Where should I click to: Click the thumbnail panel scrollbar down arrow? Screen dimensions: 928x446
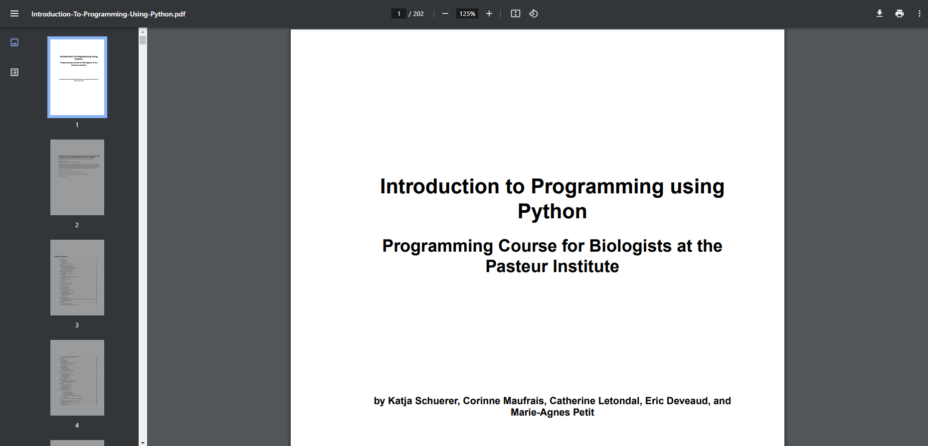click(x=143, y=441)
